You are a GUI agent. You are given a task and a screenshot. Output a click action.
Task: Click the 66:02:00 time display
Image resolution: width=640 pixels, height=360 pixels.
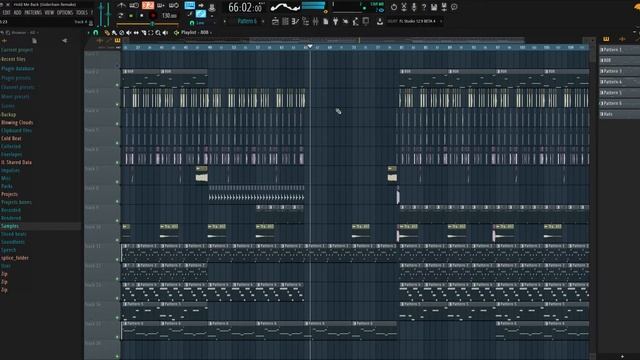coord(245,7)
